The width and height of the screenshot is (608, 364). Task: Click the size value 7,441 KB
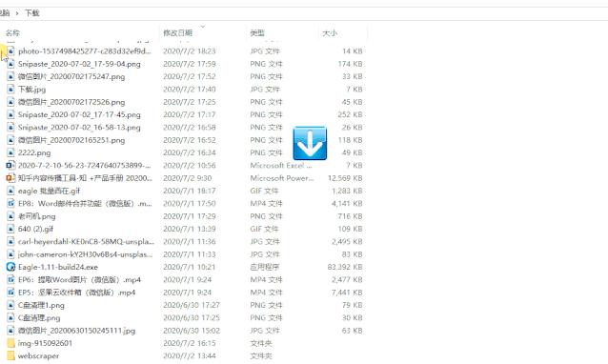tap(347, 293)
